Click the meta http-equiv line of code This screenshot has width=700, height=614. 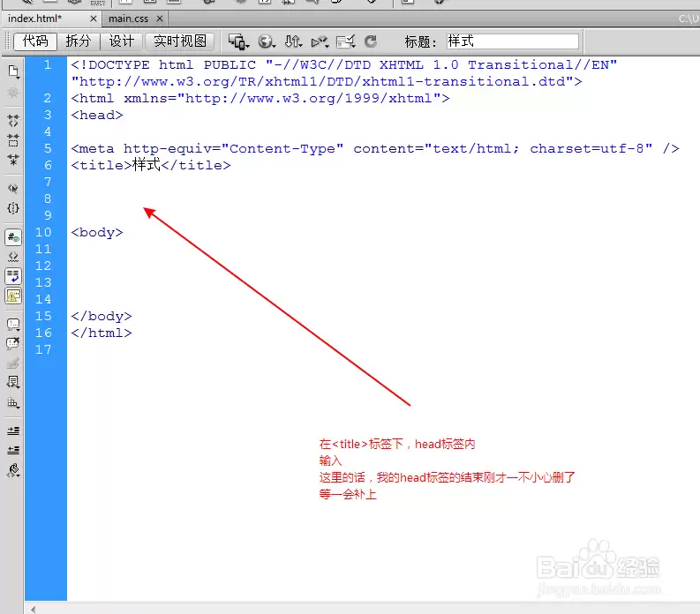coord(375,148)
